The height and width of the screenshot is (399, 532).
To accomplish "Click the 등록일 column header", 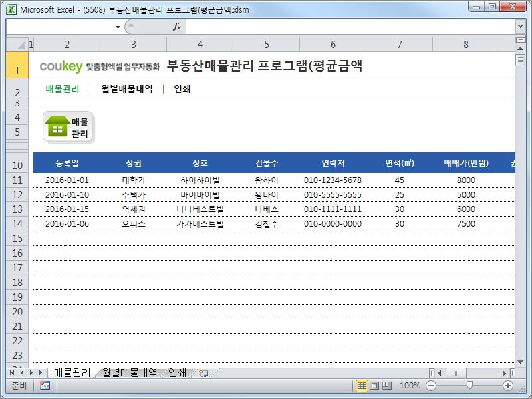I will 67,163.
